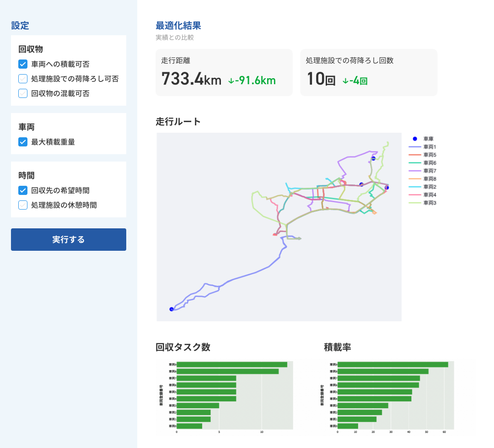Hide 車両2 route via legend
The height and width of the screenshot is (448, 494).
[422, 187]
